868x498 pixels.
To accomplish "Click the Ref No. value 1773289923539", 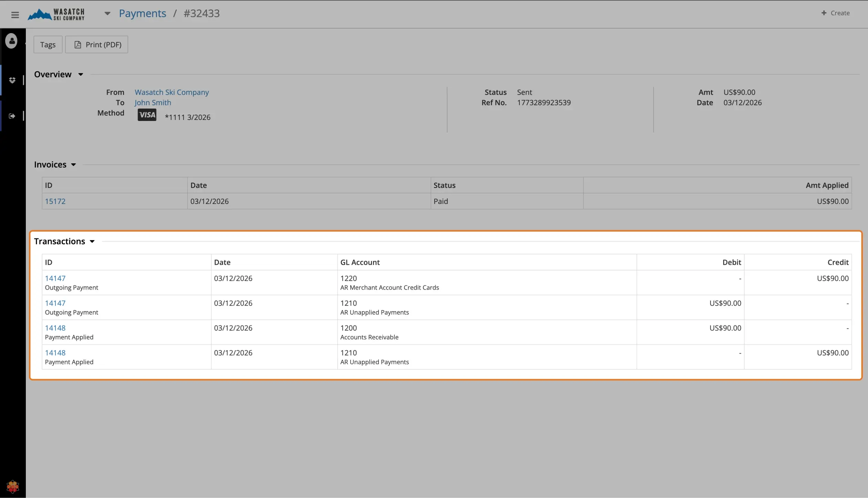I will coord(544,103).
